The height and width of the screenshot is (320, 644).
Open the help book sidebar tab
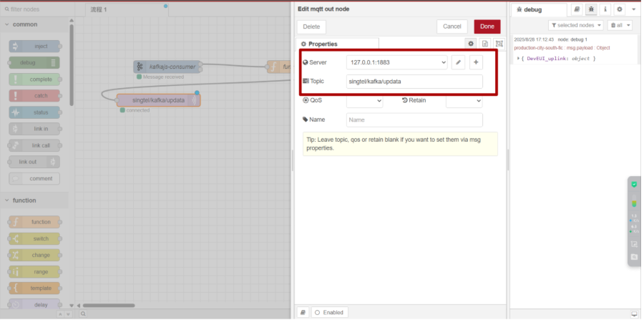577,9
